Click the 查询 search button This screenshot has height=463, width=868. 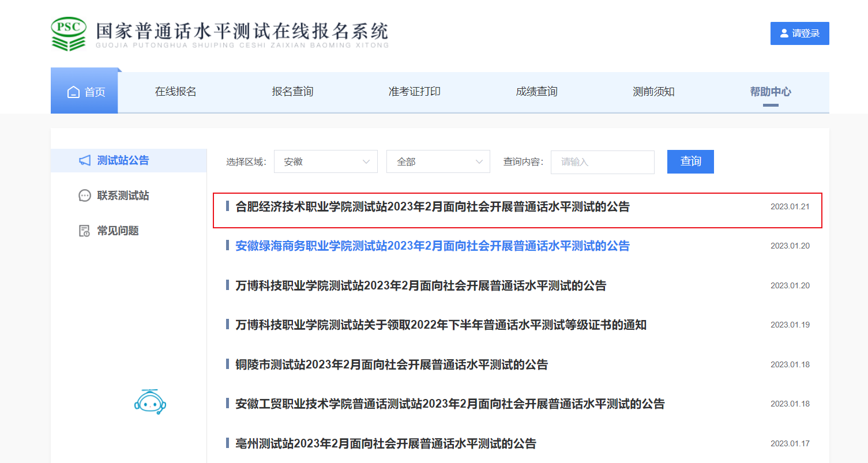[690, 161]
